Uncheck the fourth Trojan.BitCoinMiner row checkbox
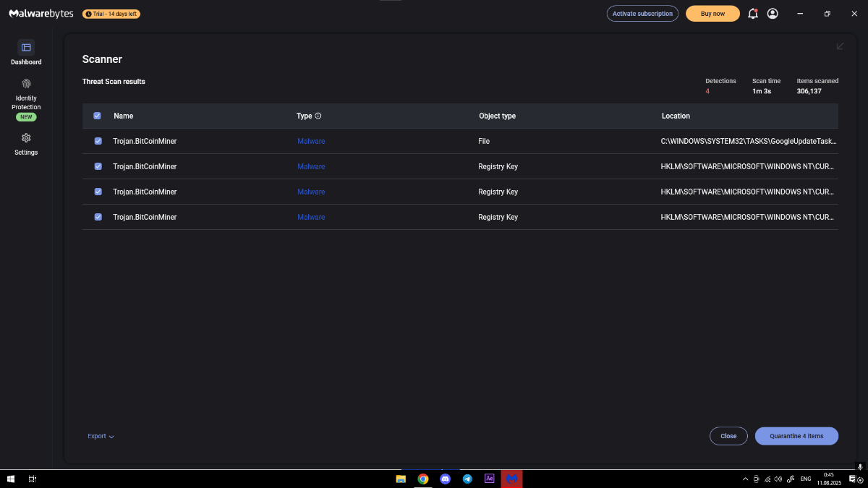This screenshot has height=488, width=868. click(98, 217)
